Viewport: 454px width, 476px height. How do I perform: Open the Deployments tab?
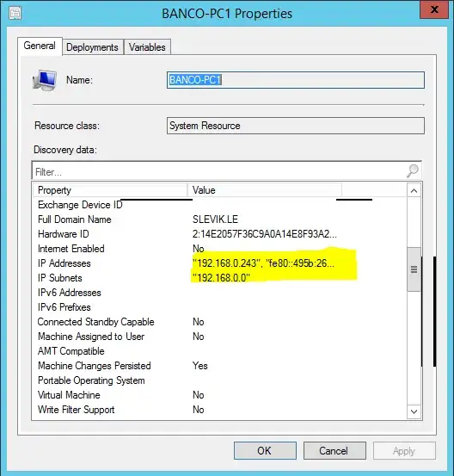point(93,47)
